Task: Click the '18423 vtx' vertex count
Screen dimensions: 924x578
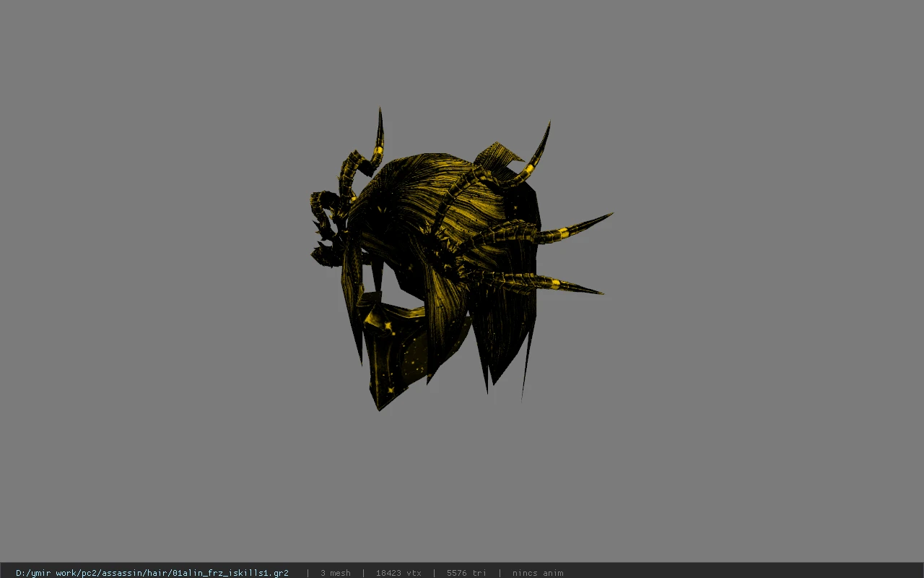Action: pyautogui.click(x=398, y=573)
